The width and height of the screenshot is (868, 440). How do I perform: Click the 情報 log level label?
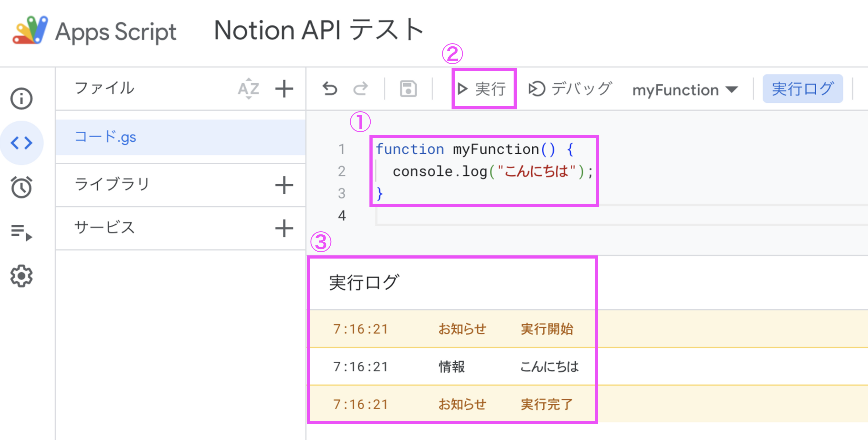click(452, 367)
